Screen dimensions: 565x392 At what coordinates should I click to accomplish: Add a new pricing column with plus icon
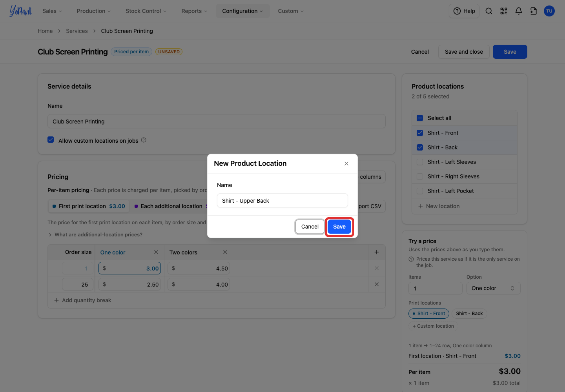coord(377,252)
